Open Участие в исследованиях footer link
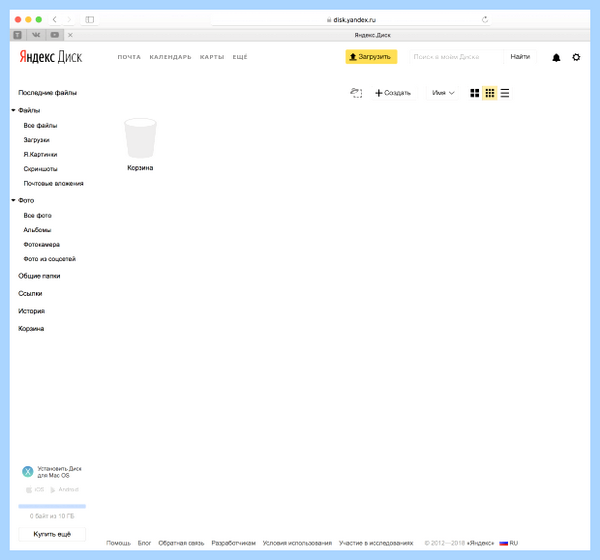600x560 pixels. tap(376, 543)
